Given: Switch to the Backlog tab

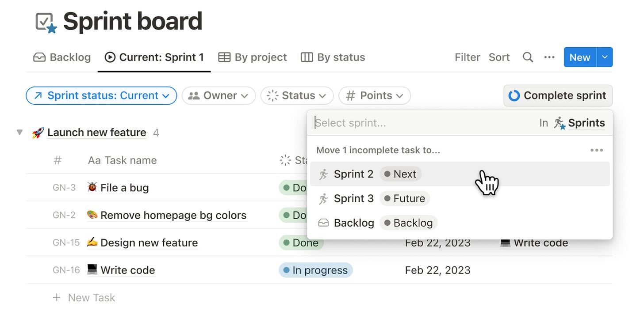Looking at the screenshot, I should click(62, 57).
